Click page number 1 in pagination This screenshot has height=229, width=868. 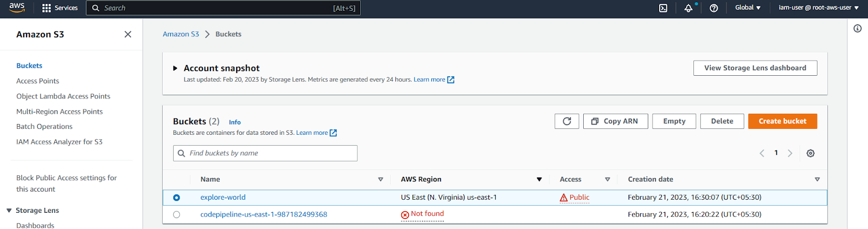pyautogui.click(x=776, y=153)
